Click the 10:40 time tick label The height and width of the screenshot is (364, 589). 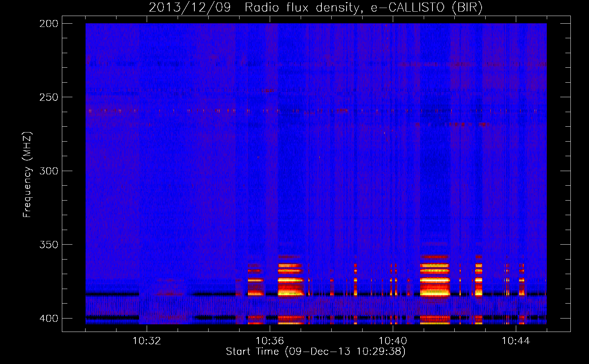point(393,341)
